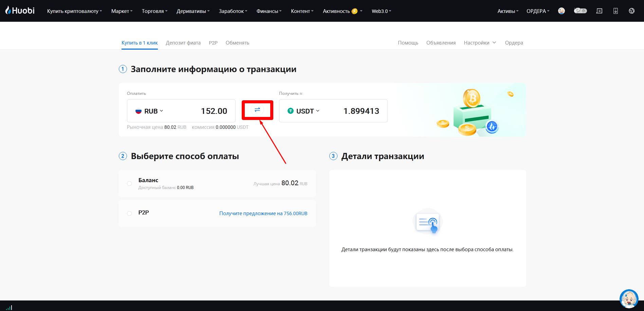Viewport: 644px width, 311px height.
Task: Click the mobile app download icon
Action: pos(615,11)
